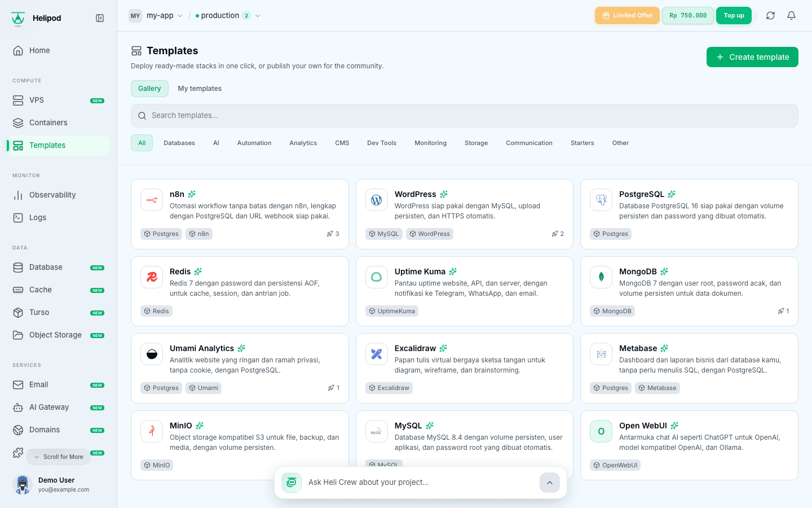Click the Open WebUI logo icon
The image size is (812, 508).
[601, 431]
